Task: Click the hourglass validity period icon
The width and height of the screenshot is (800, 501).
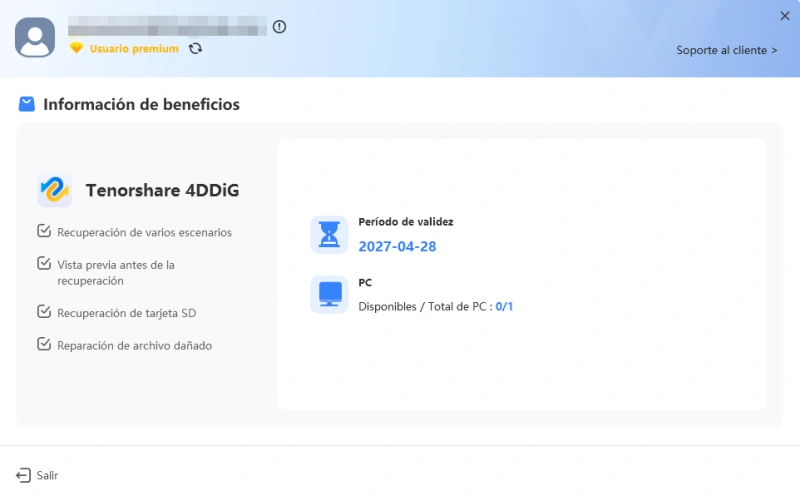Action: [329, 234]
